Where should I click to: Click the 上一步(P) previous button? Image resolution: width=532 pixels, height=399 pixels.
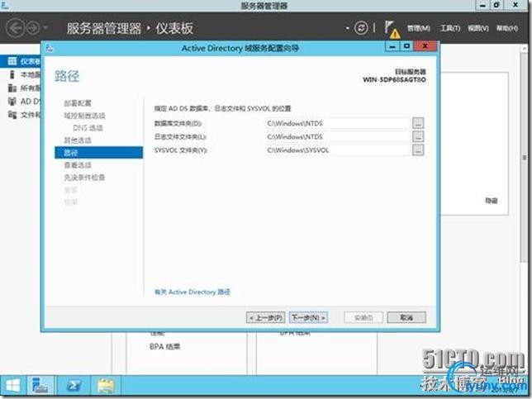pyautogui.click(x=266, y=318)
